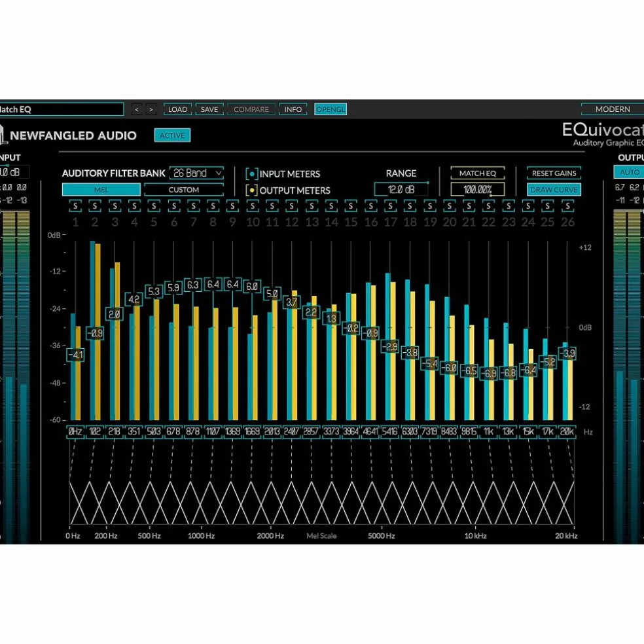
Task: Solo band 23 with its S button
Action: [509, 206]
